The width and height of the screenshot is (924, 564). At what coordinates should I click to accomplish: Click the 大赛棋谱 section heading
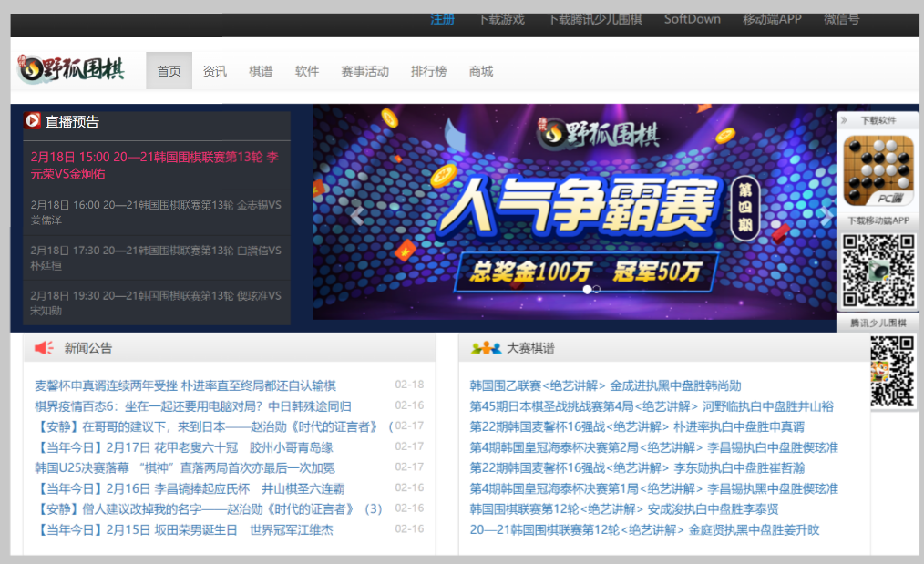click(530, 348)
